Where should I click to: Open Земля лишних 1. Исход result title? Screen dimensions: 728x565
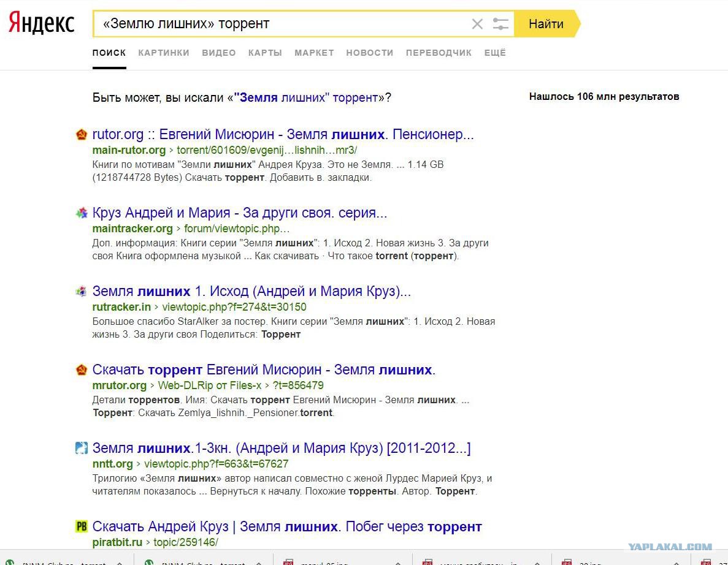[251, 291]
